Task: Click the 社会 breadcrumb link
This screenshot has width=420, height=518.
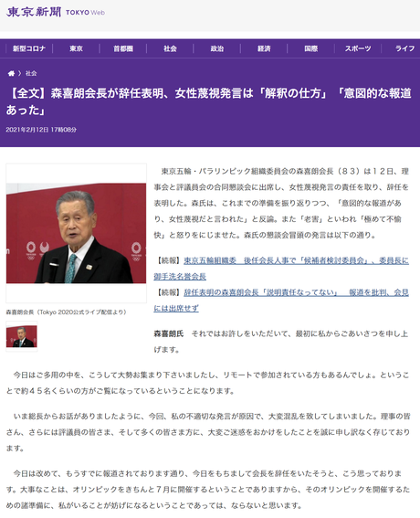Action: point(31,73)
